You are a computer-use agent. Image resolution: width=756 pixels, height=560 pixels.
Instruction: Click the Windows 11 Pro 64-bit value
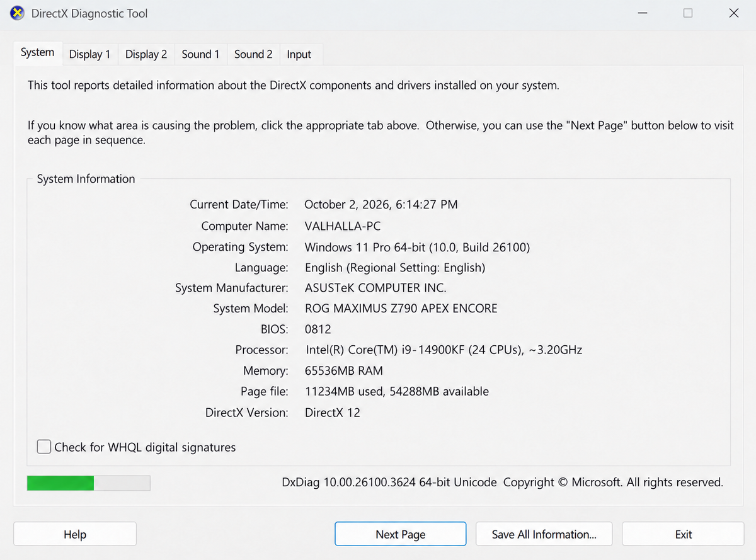pos(417,247)
